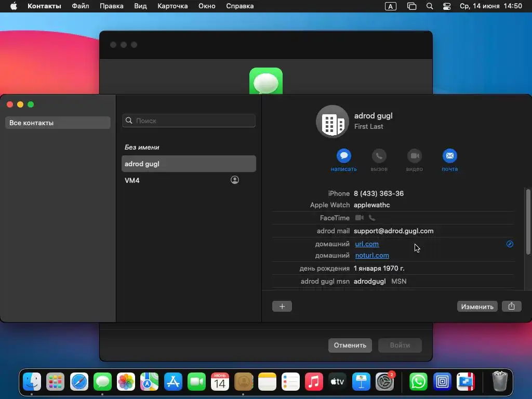This screenshot has height=399, width=532.
Task: Click the date and time in menu bar
Action: tap(490, 6)
